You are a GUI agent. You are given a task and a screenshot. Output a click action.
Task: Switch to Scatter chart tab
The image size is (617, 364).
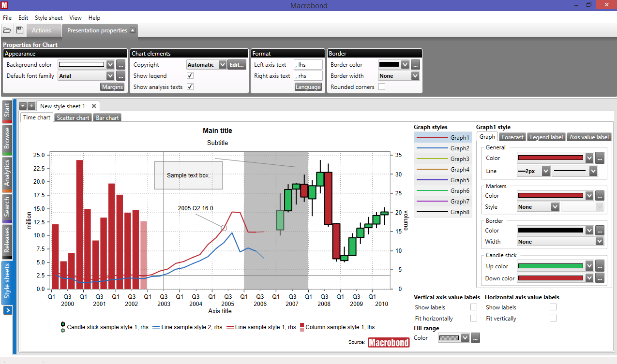(73, 117)
